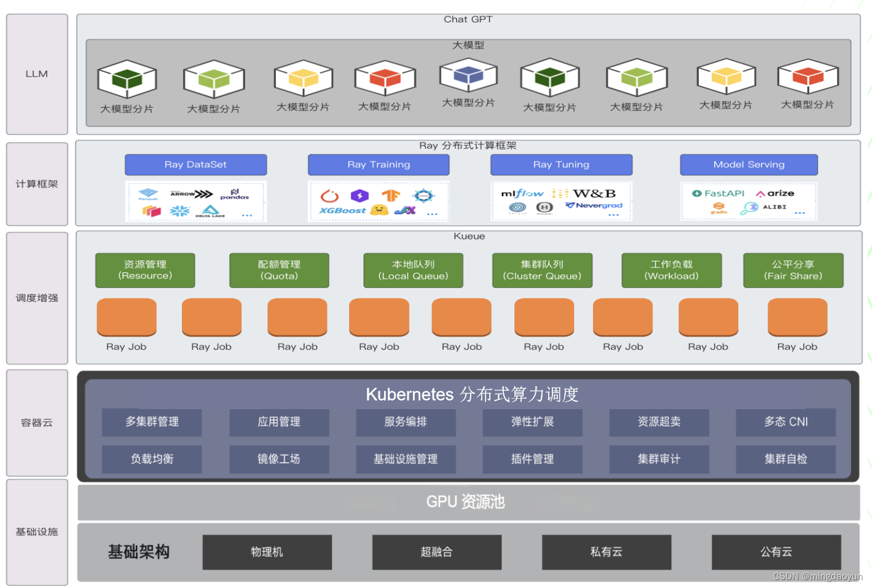Click the purple Lightning hexagon icon
The image size is (872, 588).
(359, 195)
